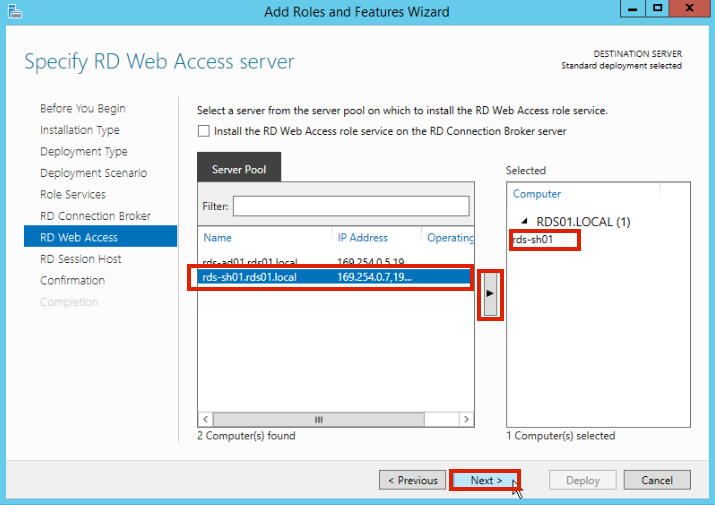Viewport: 715px width, 505px height.
Task: Go back with the Previous button
Action: pyautogui.click(x=412, y=480)
